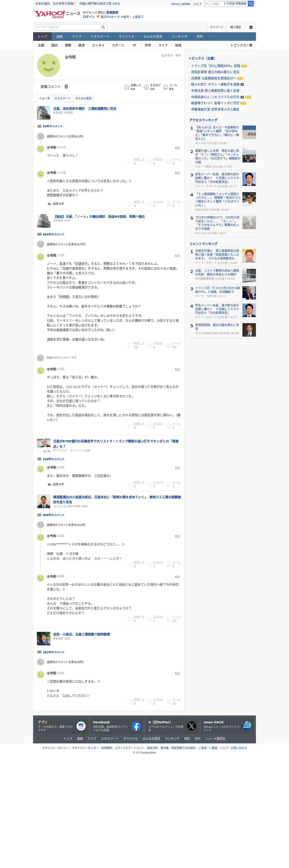The image size is (289, 868).
Task: Click the keyword input field キーワードを入力
Action: (68, 27)
